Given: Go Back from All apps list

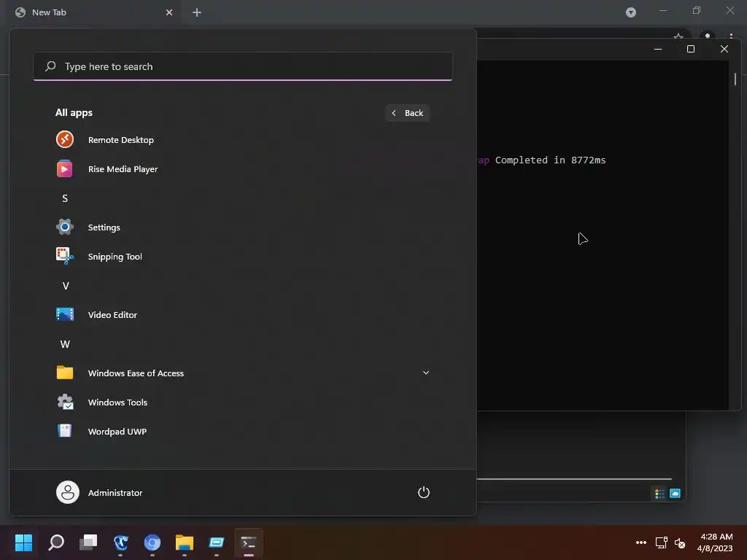Looking at the screenshot, I should point(407,113).
